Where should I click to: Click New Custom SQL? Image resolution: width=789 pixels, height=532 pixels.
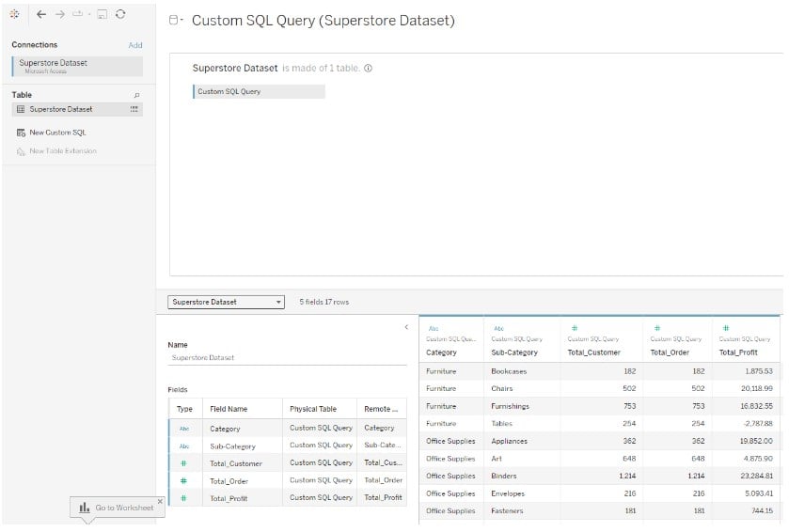[x=57, y=133]
